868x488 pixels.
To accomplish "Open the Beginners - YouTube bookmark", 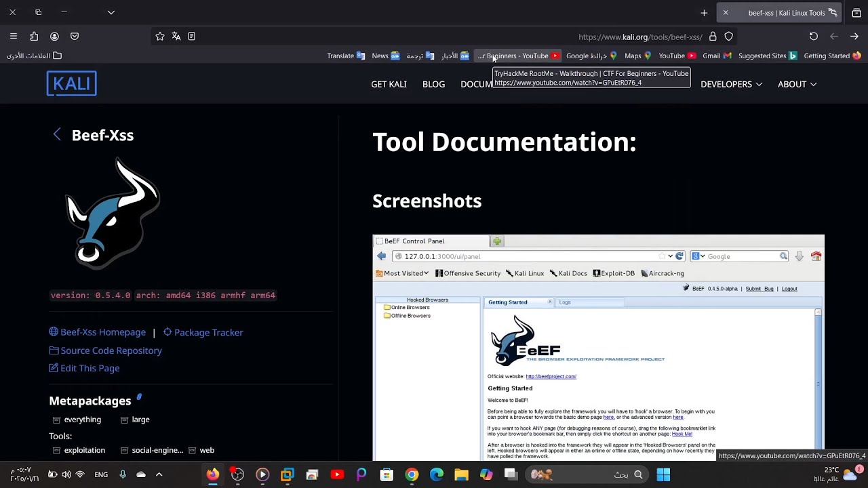I will coord(518,56).
